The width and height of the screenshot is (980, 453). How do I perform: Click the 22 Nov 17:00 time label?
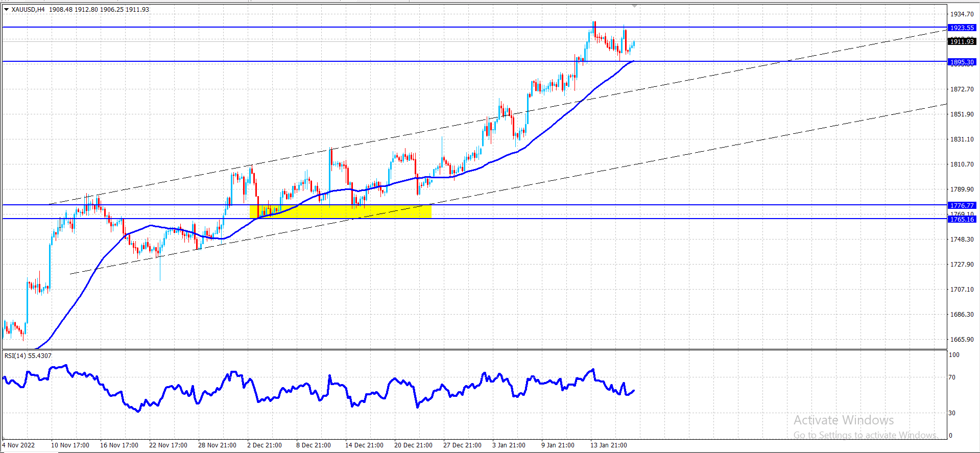pos(168,445)
